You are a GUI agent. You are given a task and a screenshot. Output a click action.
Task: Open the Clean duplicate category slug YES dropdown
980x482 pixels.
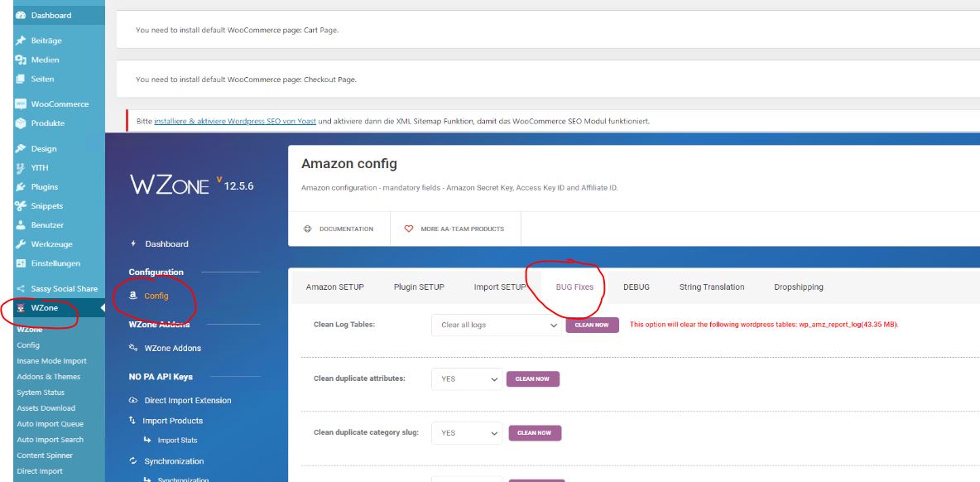pyautogui.click(x=467, y=432)
